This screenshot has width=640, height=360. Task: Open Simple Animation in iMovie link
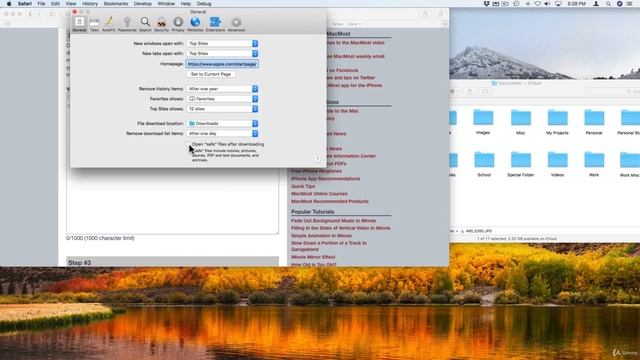321,236
